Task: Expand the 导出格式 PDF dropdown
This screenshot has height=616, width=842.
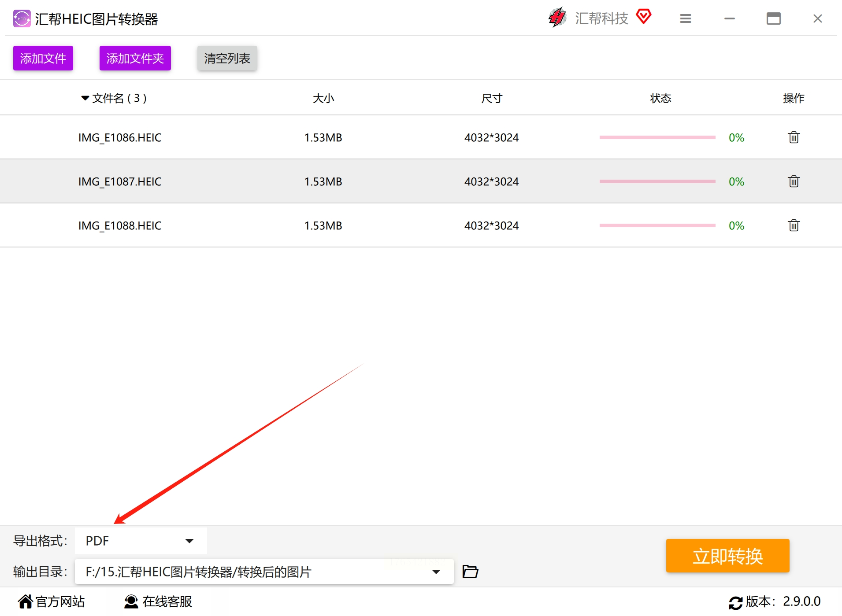Action: click(141, 541)
